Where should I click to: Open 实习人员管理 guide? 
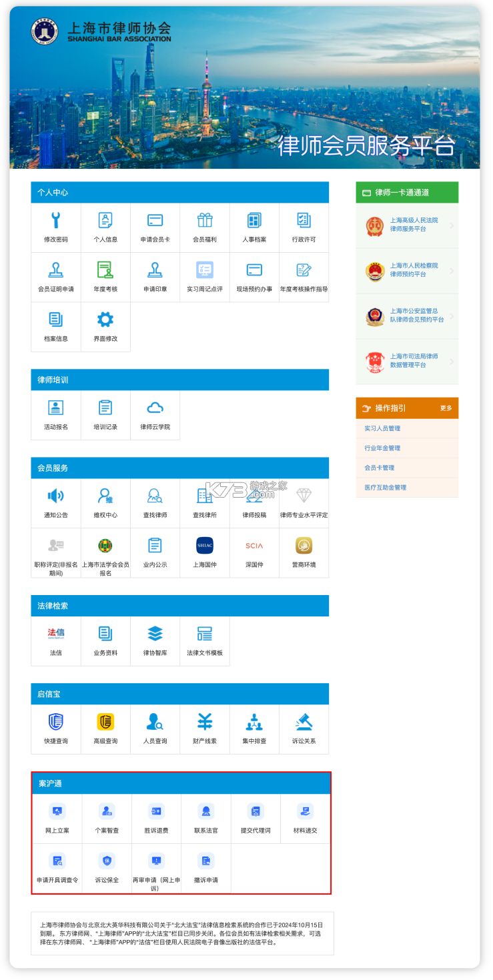click(382, 428)
